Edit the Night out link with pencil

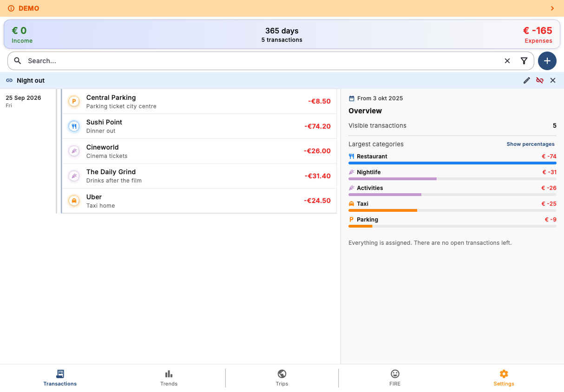coord(527,80)
